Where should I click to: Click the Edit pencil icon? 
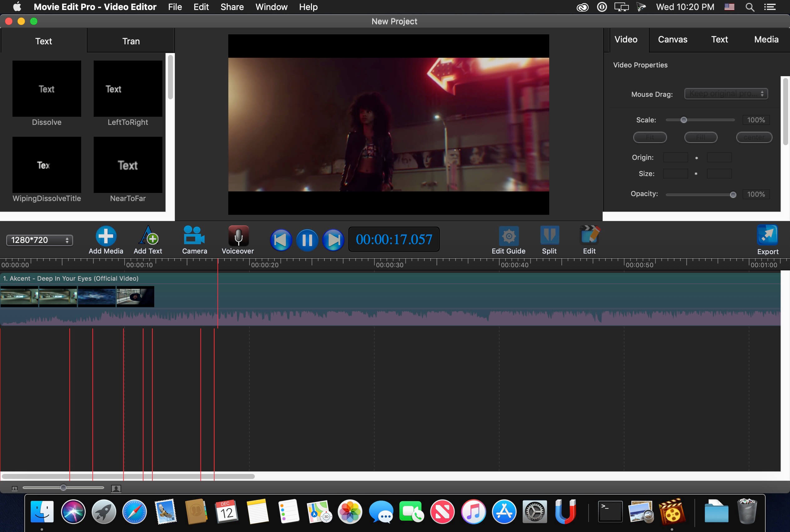[x=589, y=235]
